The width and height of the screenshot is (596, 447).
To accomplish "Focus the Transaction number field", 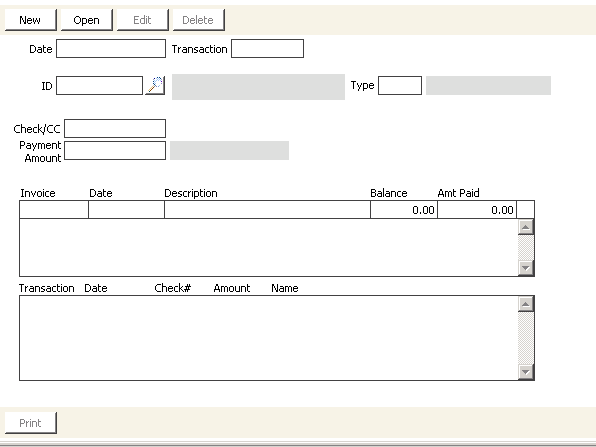I will 268,49.
